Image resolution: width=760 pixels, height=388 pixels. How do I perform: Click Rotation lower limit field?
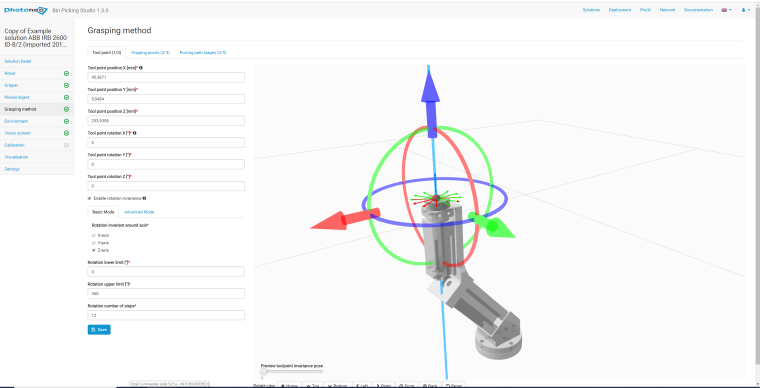point(166,272)
